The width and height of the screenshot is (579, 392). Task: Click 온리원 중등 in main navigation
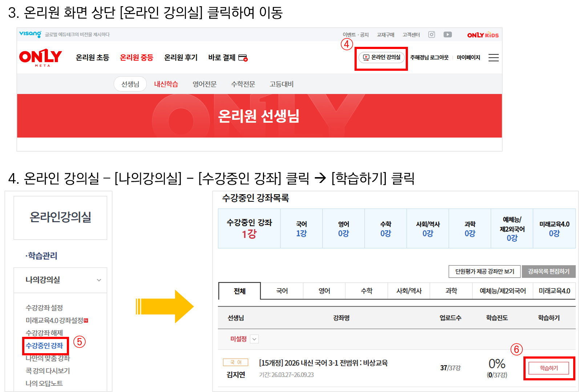point(137,57)
